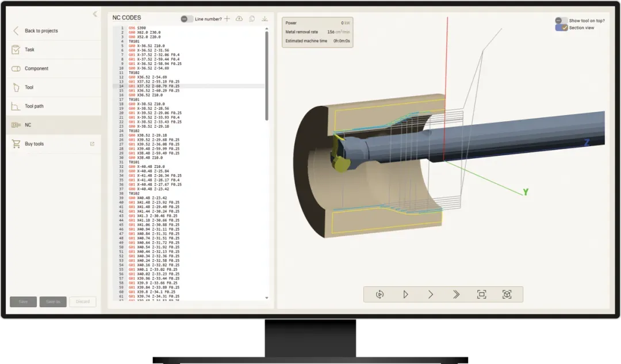Click the Buy tools cart icon
621x364 pixels.
[x=16, y=144]
